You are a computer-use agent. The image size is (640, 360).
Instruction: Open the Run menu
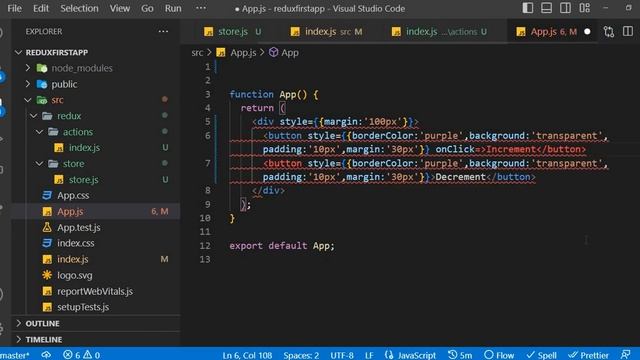point(173,8)
